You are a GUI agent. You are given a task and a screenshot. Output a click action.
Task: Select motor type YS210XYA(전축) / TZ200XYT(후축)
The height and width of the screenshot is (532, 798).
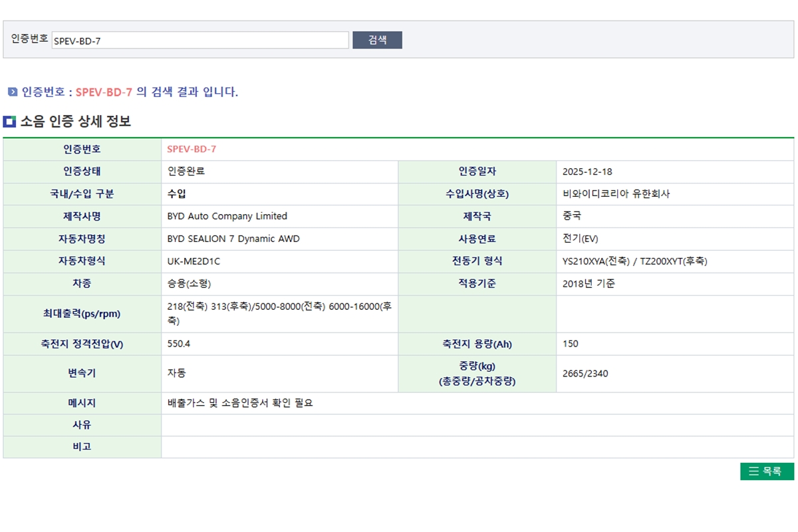click(635, 261)
